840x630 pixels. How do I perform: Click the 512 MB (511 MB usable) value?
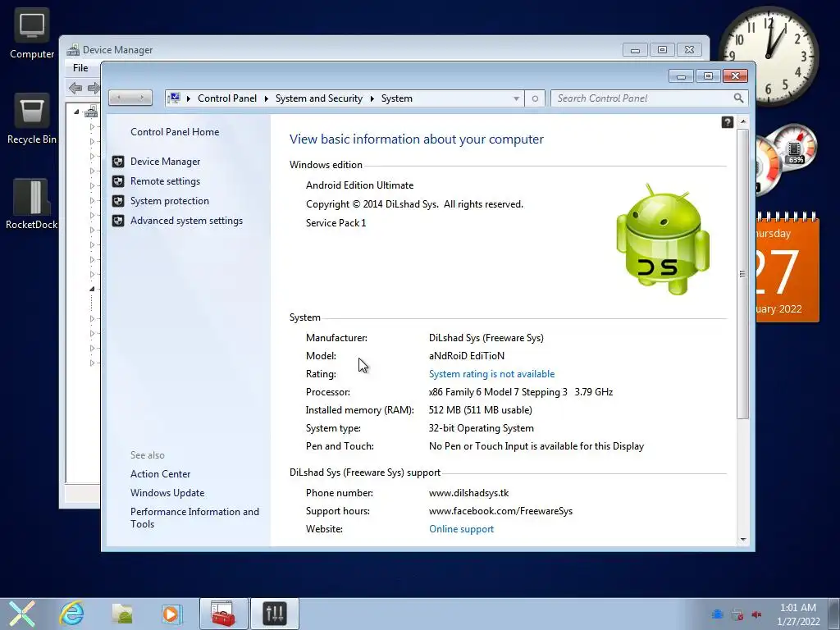(x=480, y=410)
